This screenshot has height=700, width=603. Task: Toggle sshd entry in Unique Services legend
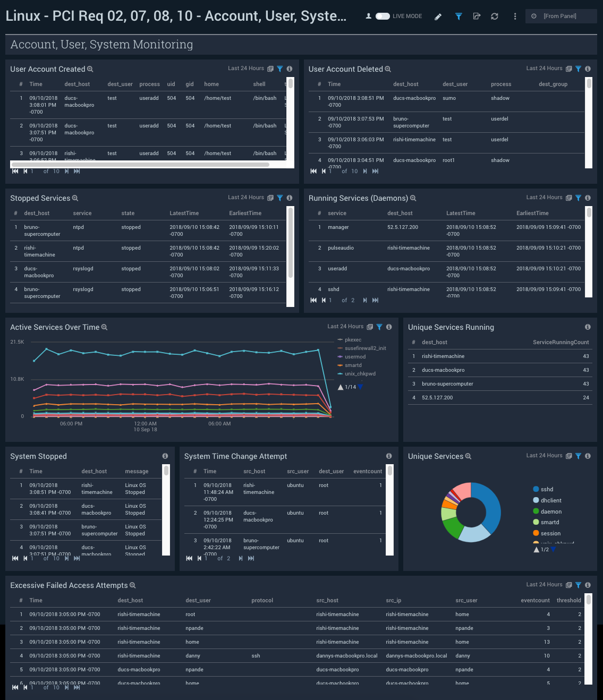tap(542, 489)
